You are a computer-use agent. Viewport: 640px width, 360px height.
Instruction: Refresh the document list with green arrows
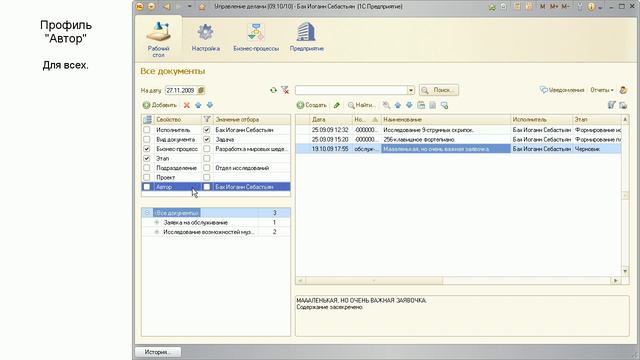coord(273,90)
